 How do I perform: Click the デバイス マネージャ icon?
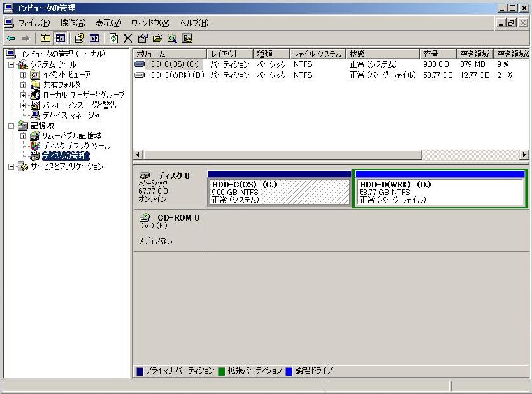(35, 115)
